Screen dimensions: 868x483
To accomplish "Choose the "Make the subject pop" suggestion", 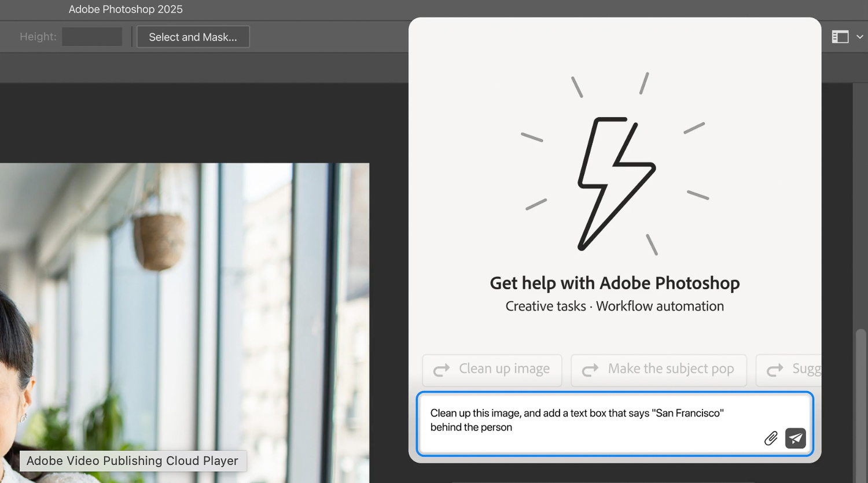I will tap(659, 370).
